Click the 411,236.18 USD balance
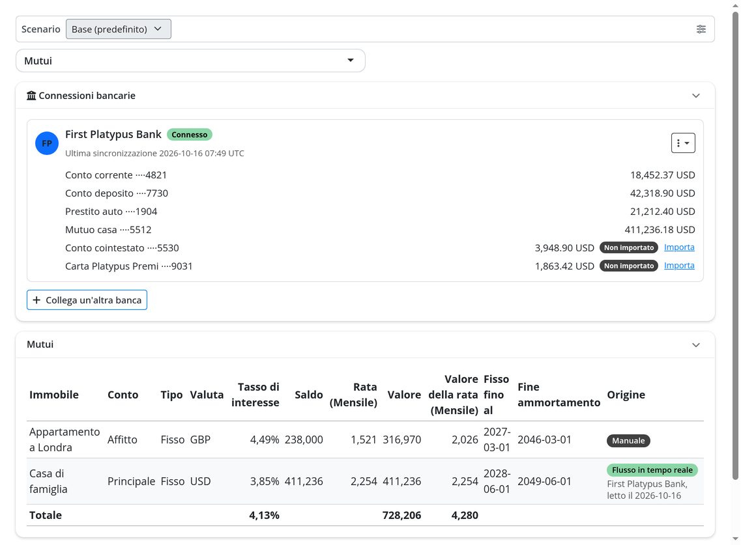 (660, 230)
